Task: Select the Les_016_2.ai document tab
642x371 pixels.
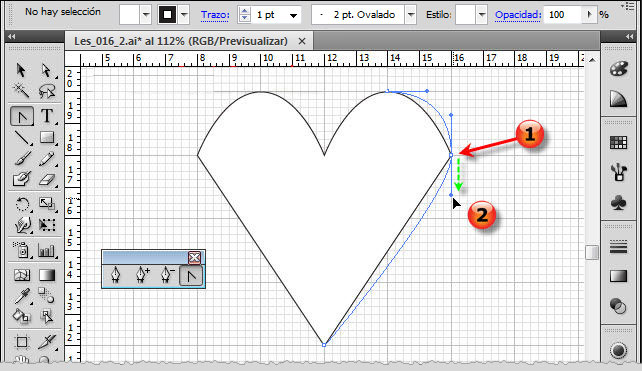Action: [x=181, y=41]
